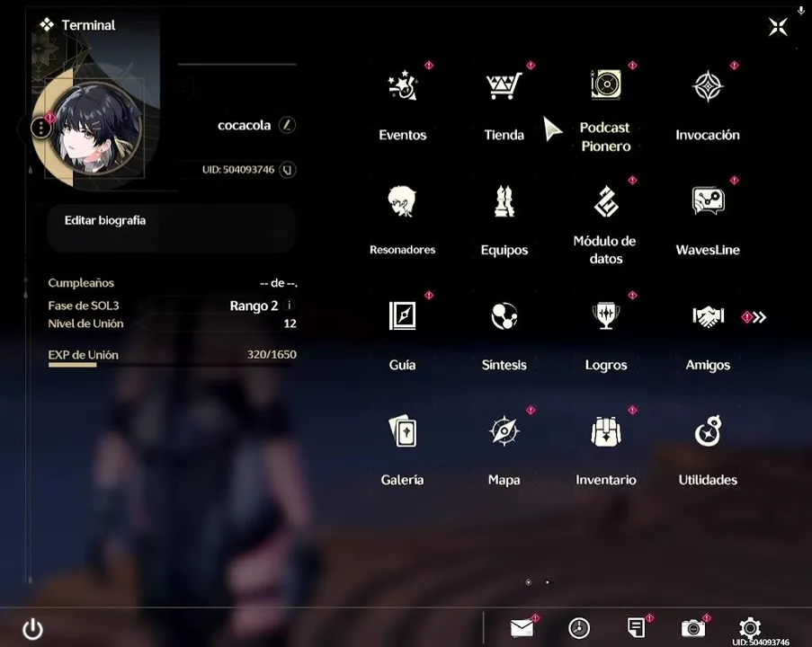Open the Amigos friends menu
The image size is (812, 647).
pyautogui.click(x=708, y=316)
